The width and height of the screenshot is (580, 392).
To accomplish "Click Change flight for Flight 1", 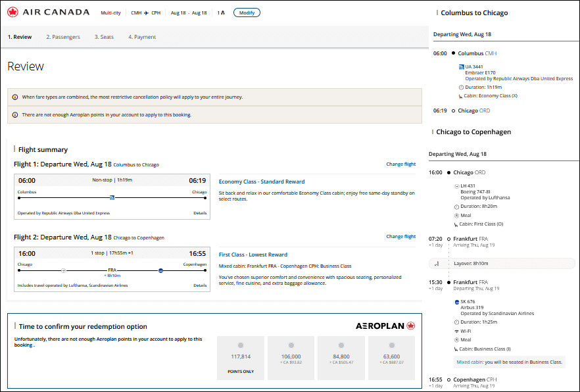I will [401, 164].
